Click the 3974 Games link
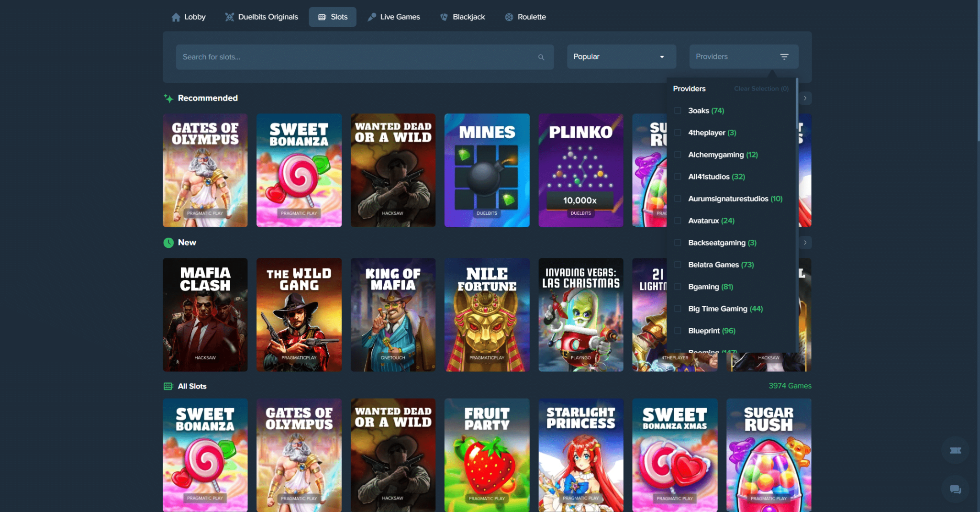Image resolution: width=980 pixels, height=512 pixels. [x=790, y=386]
